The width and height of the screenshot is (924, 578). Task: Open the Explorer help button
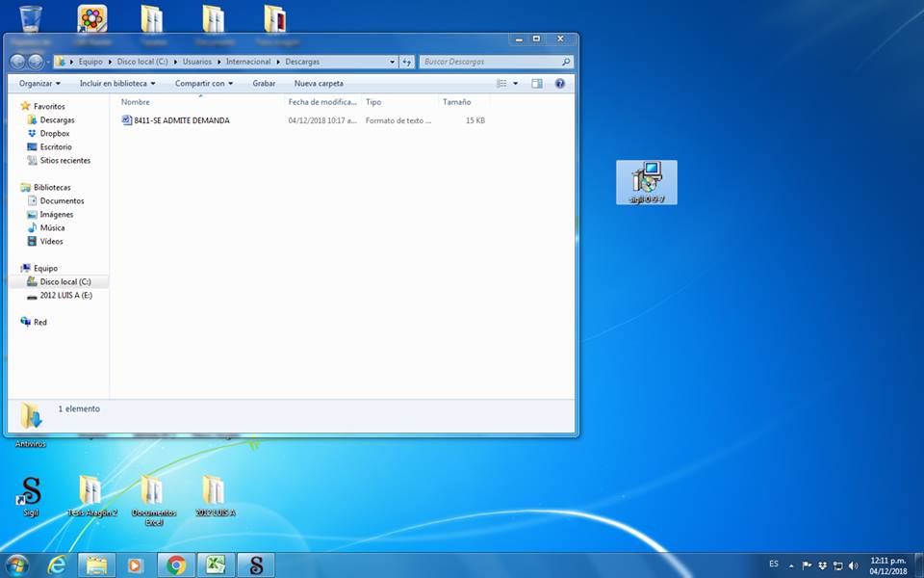coord(559,84)
